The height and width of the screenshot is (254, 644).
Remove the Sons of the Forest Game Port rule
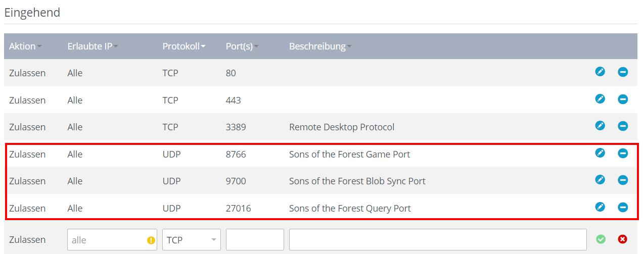(623, 153)
